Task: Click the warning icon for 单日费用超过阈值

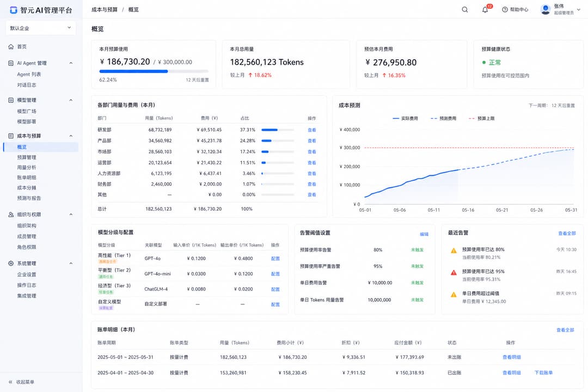Action: click(x=454, y=295)
